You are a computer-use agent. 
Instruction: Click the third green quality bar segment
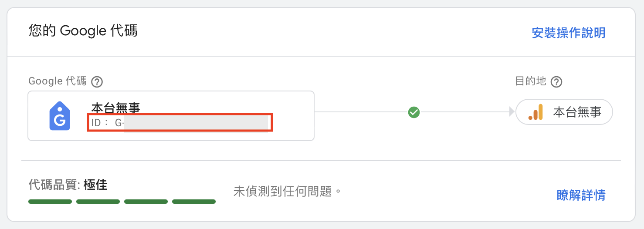point(146,202)
